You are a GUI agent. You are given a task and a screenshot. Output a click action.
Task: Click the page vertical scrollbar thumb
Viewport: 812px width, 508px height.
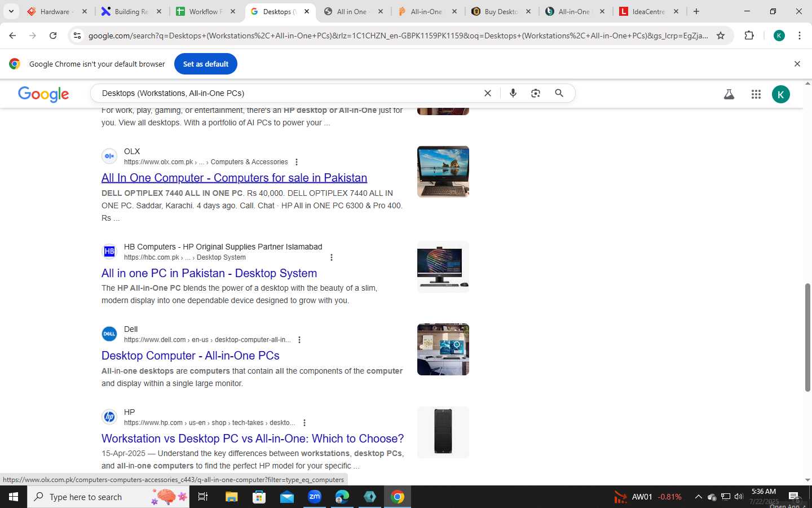tap(807, 338)
